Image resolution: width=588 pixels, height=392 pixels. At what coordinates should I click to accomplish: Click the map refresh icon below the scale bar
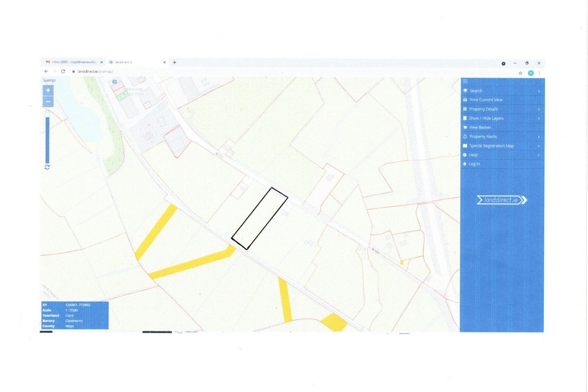tap(47, 167)
